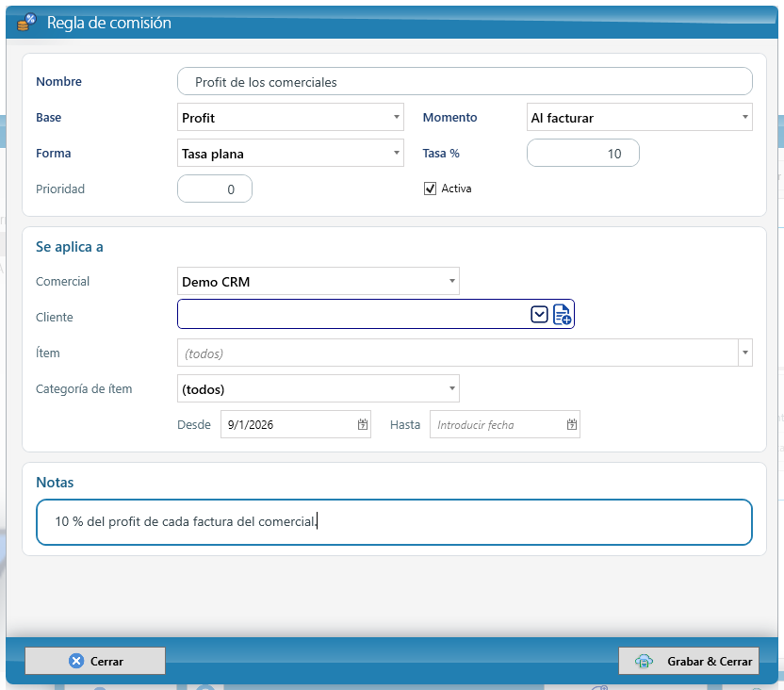Expand the Ítem dropdown arrow
Screen dimensions: 784x690
(745, 353)
